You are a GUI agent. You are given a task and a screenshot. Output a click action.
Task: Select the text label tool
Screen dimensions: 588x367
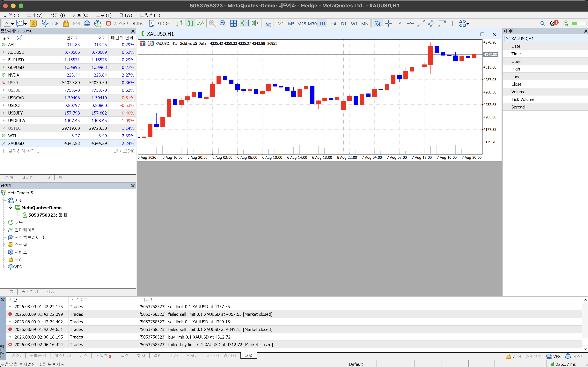[x=452, y=24]
